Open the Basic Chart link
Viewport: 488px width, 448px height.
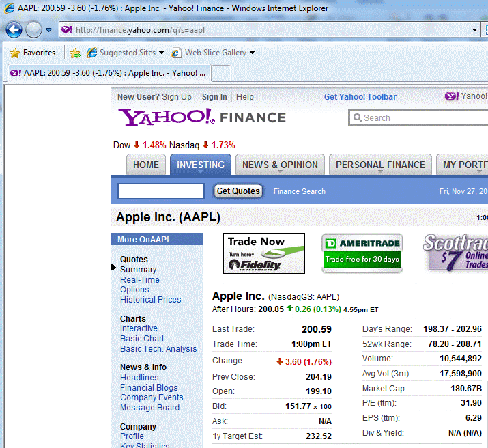point(142,339)
